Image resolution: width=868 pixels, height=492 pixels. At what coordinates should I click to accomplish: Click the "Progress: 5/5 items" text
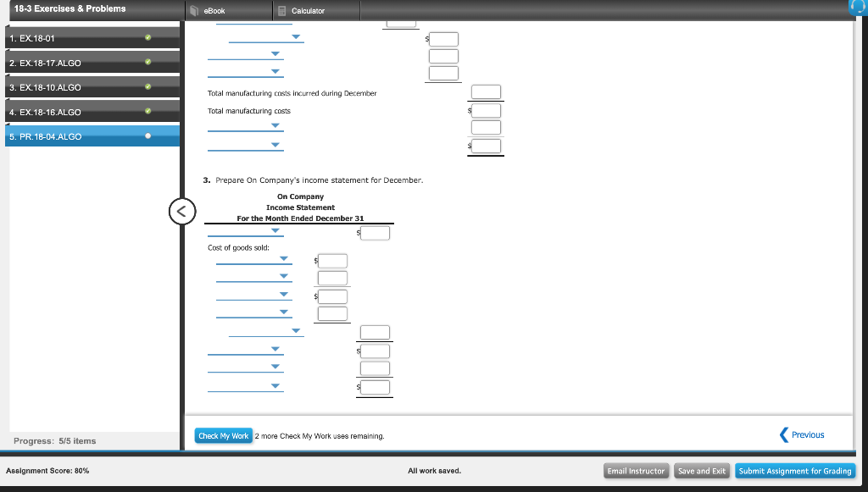pos(55,441)
